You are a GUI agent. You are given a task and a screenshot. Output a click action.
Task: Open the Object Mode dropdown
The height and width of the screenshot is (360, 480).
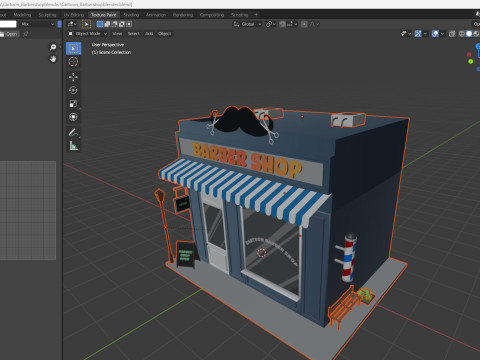tap(87, 34)
